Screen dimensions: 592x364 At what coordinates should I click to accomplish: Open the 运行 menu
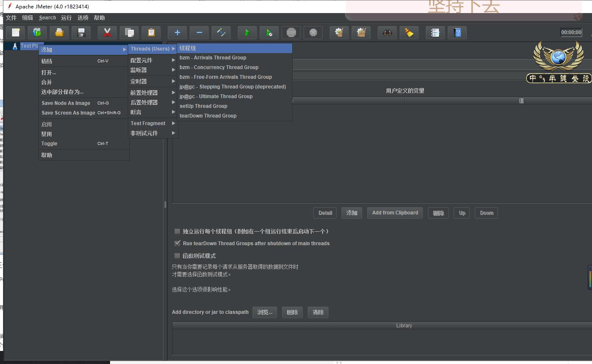(x=66, y=18)
